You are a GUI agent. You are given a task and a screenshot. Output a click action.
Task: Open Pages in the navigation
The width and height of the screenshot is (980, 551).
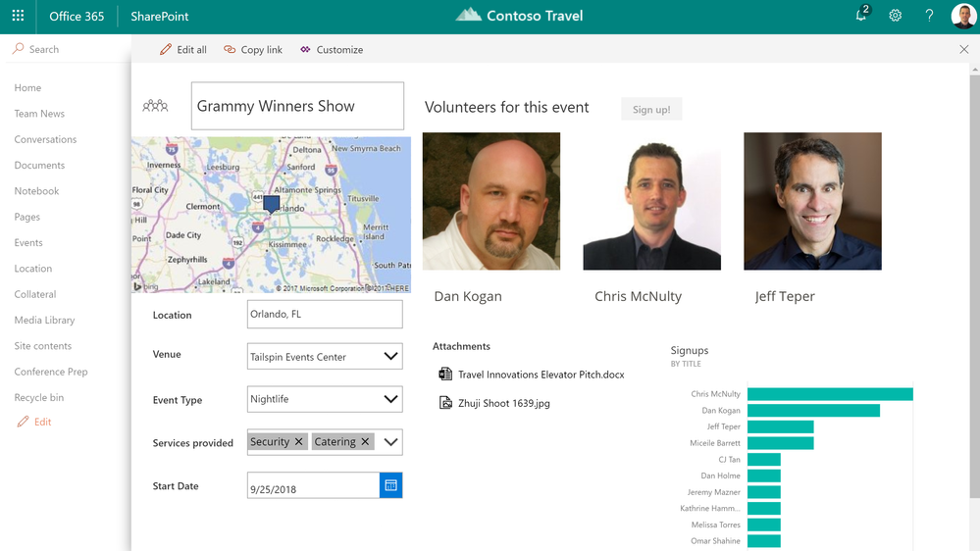[26, 217]
